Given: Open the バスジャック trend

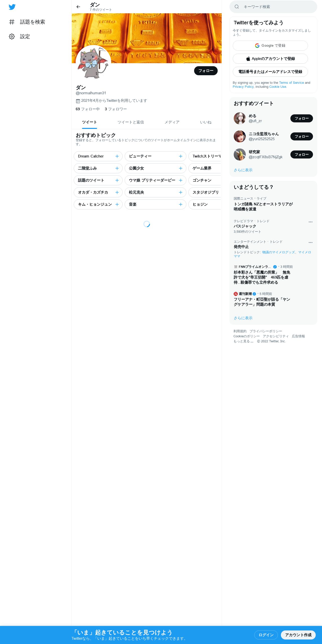Looking at the screenshot, I should pyautogui.click(x=245, y=226).
